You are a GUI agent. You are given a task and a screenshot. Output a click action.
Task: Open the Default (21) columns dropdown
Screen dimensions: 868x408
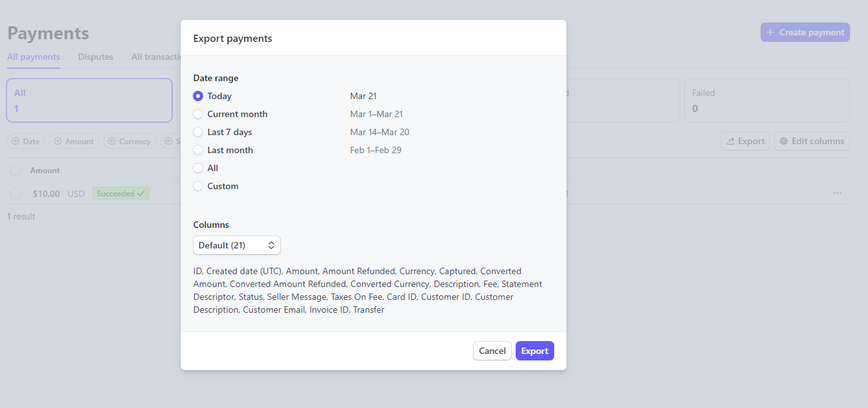pyautogui.click(x=237, y=245)
